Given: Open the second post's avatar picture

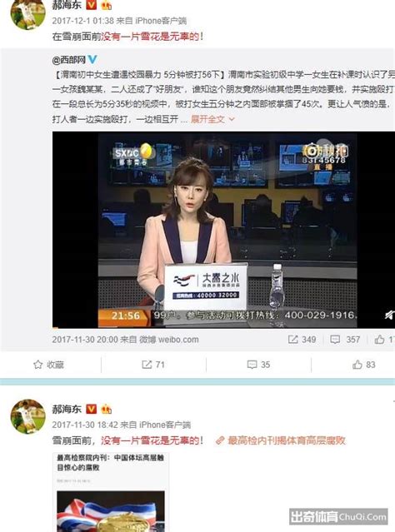Looking at the screenshot, I should click(28, 416).
